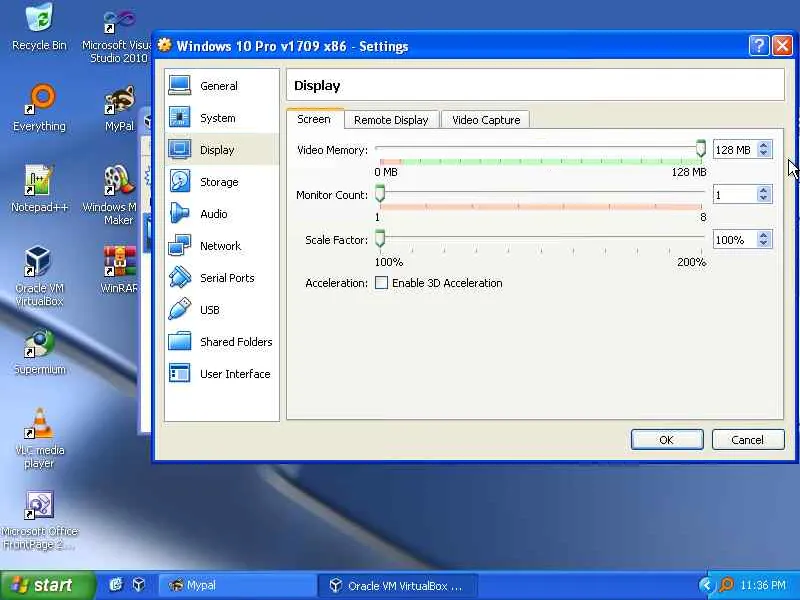Cancel the settings dialog
This screenshot has height=600, width=800.
coord(748,440)
